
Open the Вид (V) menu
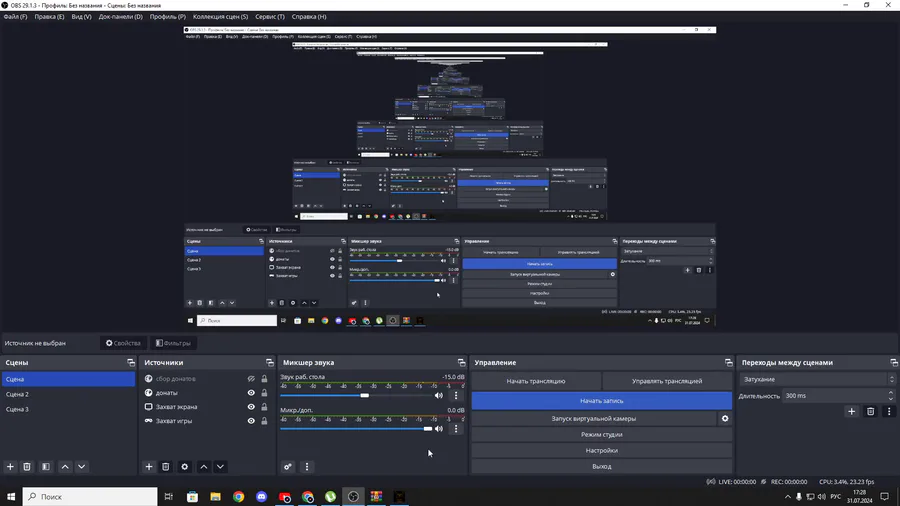[x=82, y=17]
